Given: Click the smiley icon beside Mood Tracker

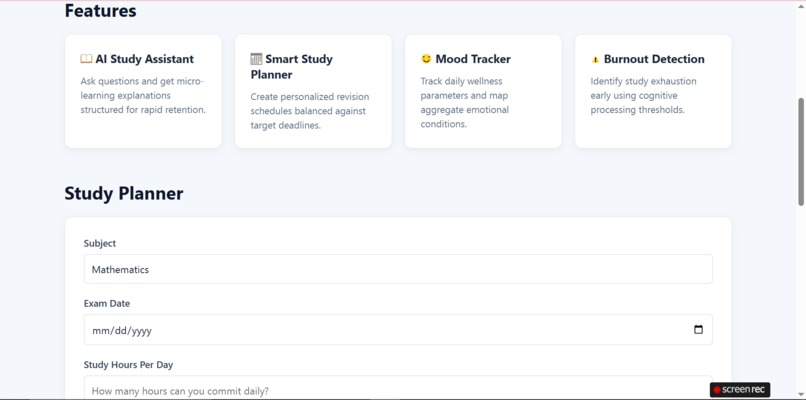Looking at the screenshot, I should point(426,59).
